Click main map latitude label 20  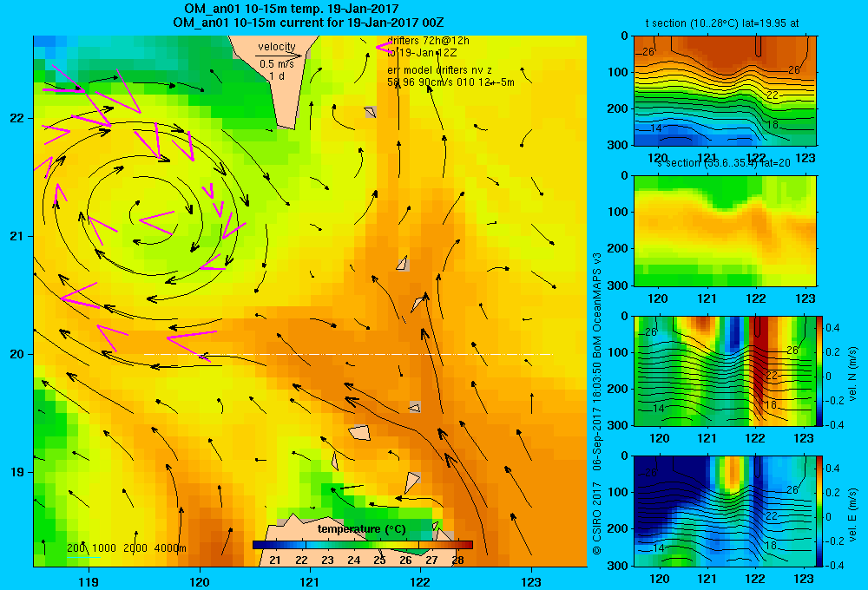click(x=16, y=354)
